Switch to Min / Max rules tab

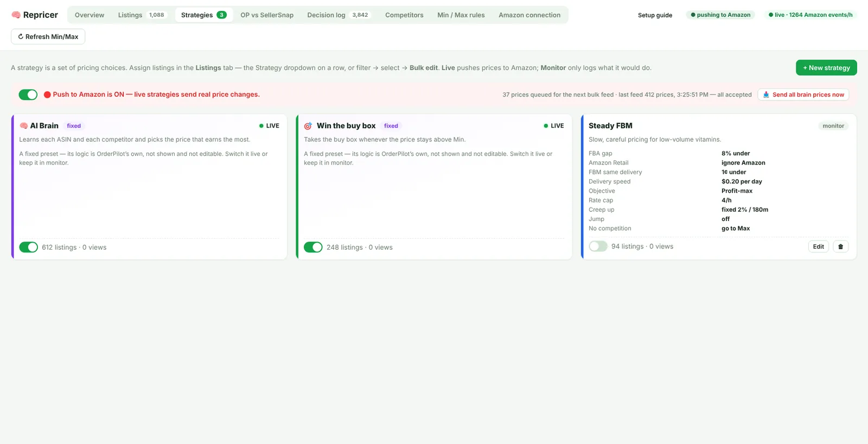461,15
